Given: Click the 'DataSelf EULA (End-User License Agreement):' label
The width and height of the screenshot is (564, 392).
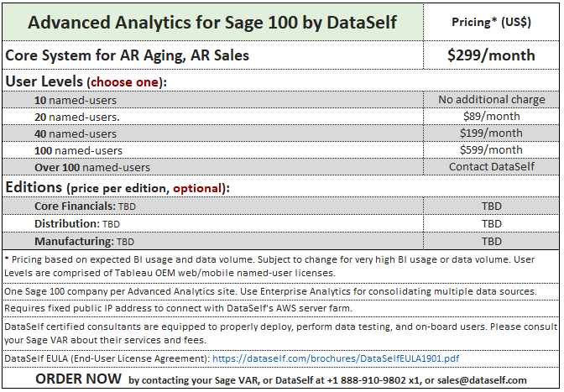Looking at the screenshot, I should click(x=107, y=358).
